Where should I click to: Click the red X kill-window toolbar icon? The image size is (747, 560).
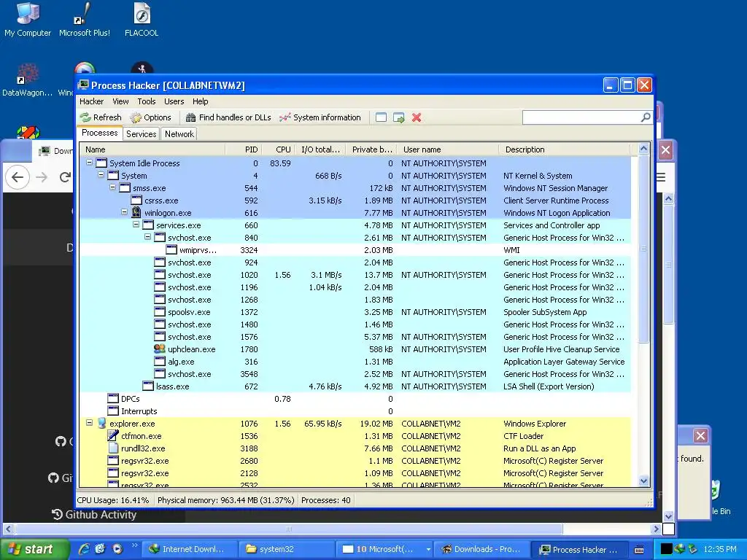click(417, 117)
